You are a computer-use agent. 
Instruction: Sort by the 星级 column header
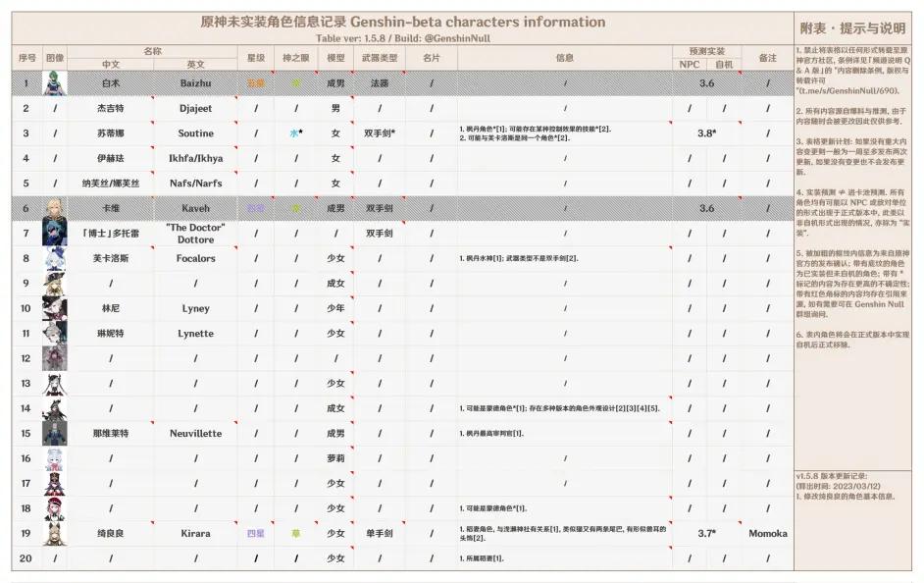256,57
